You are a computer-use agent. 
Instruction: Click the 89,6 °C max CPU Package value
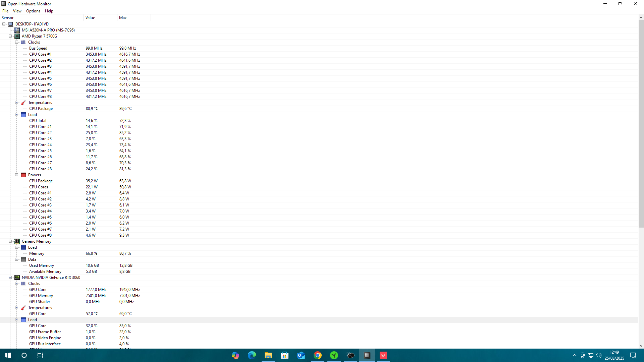click(x=125, y=109)
